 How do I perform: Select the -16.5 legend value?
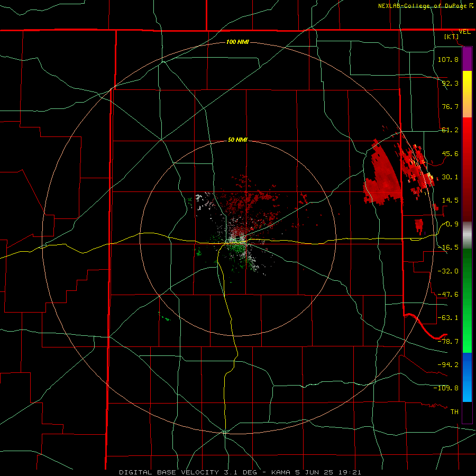click(448, 248)
